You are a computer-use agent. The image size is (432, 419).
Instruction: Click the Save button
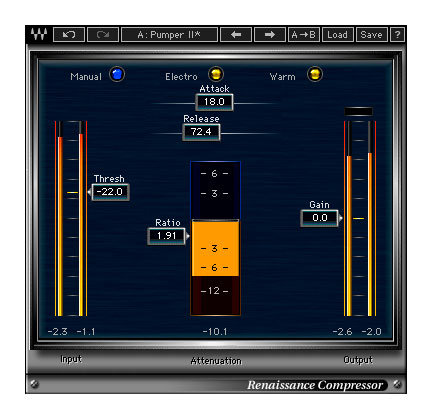(371, 35)
